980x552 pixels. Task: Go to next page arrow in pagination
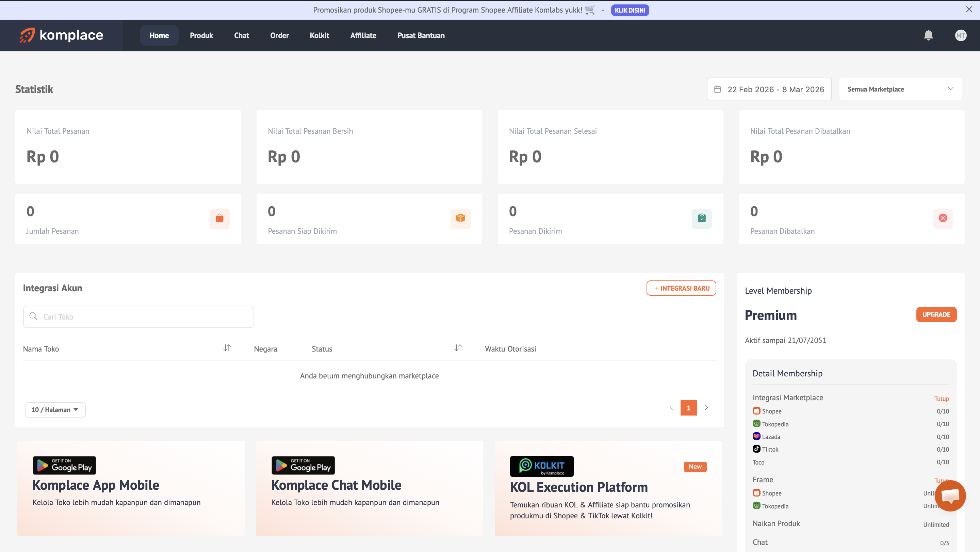click(706, 408)
